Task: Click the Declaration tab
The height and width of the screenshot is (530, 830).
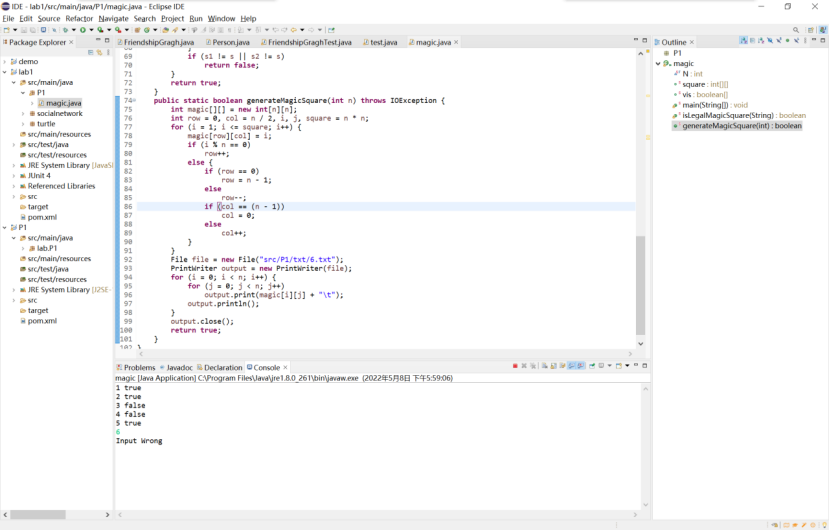Action: pos(219,367)
